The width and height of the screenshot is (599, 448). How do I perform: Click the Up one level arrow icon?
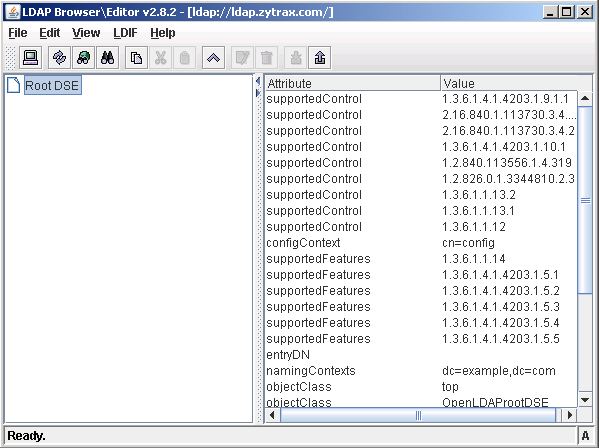(213, 58)
